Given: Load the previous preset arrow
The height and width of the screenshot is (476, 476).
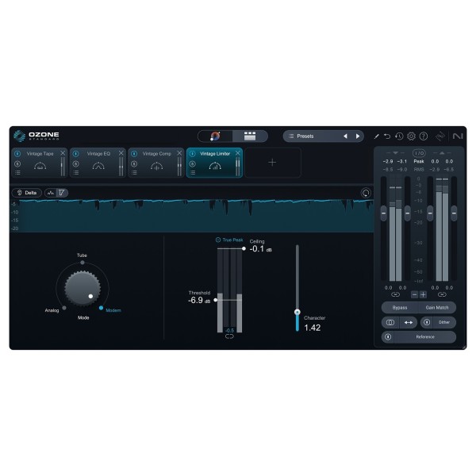Looking at the screenshot, I should (345, 136).
